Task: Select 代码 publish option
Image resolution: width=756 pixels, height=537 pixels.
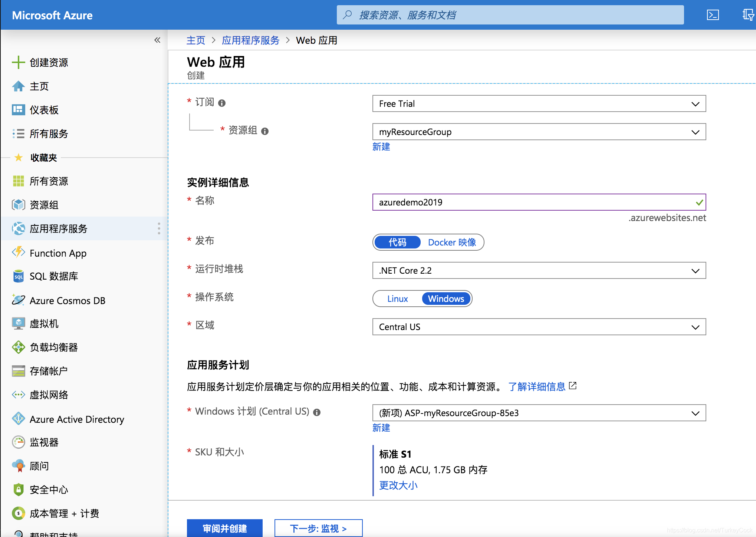Action: [397, 242]
